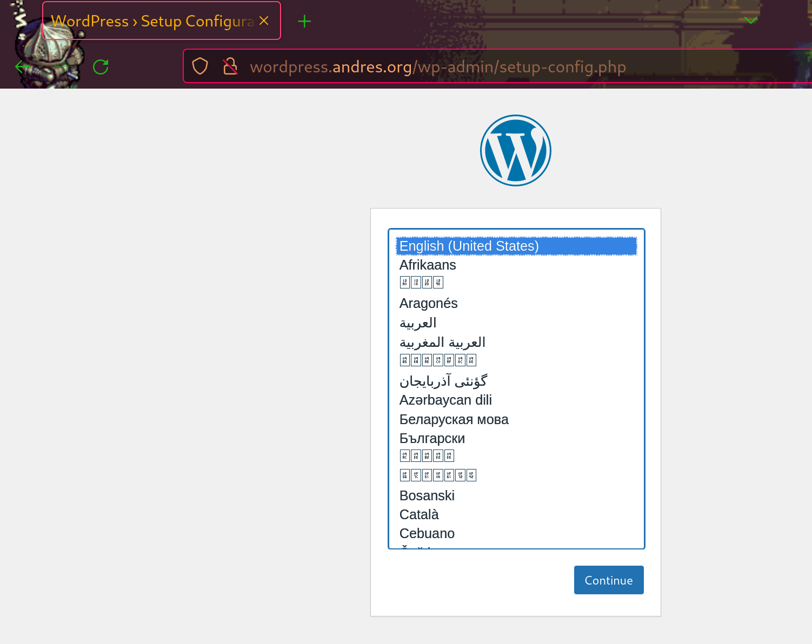Select the unrendered five-glyph option below Български
Screen dimensions: 812x644
516,456
